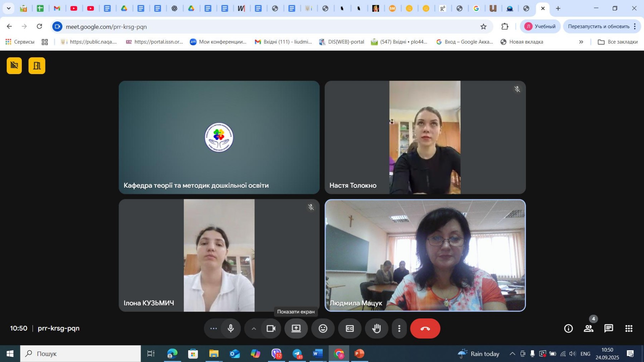Open the DIS[WEB]-portal bookmark
Image resolution: width=644 pixels, height=362 pixels.
click(x=342, y=42)
